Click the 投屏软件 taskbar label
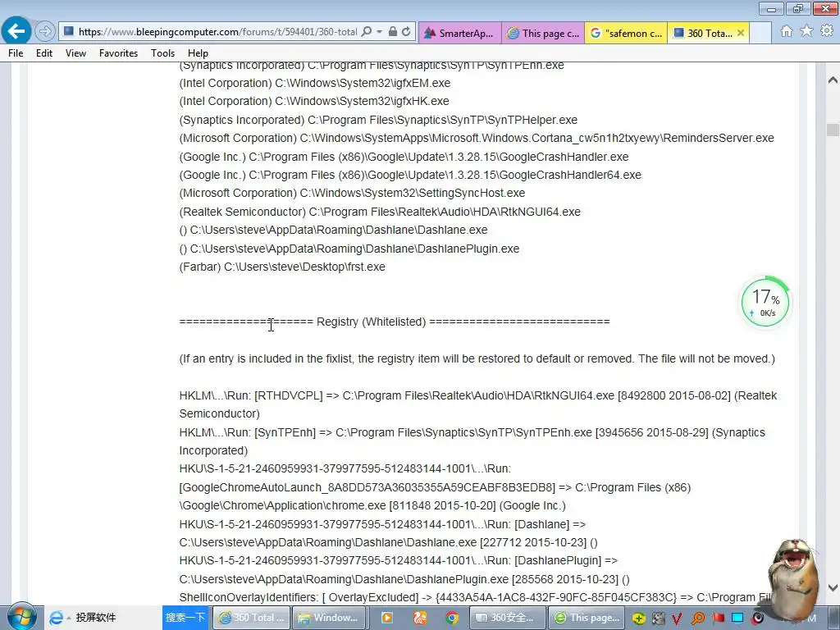The image size is (840, 630). [x=96, y=618]
